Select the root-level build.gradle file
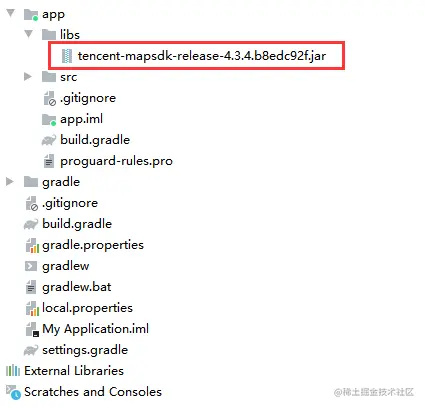 [x=77, y=224]
